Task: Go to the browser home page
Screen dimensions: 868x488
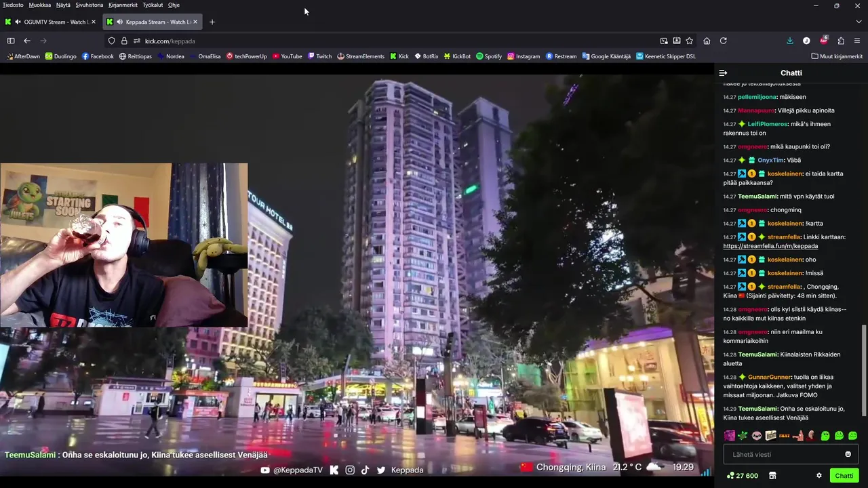Action: point(707,41)
